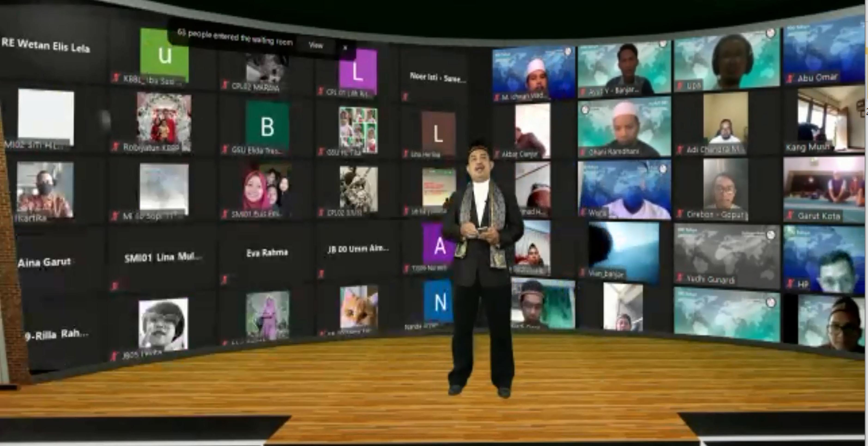Click the muted mic icon beside Adi Chandra
The height and width of the screenshot is (446, 868).
[x=680, y=149]
